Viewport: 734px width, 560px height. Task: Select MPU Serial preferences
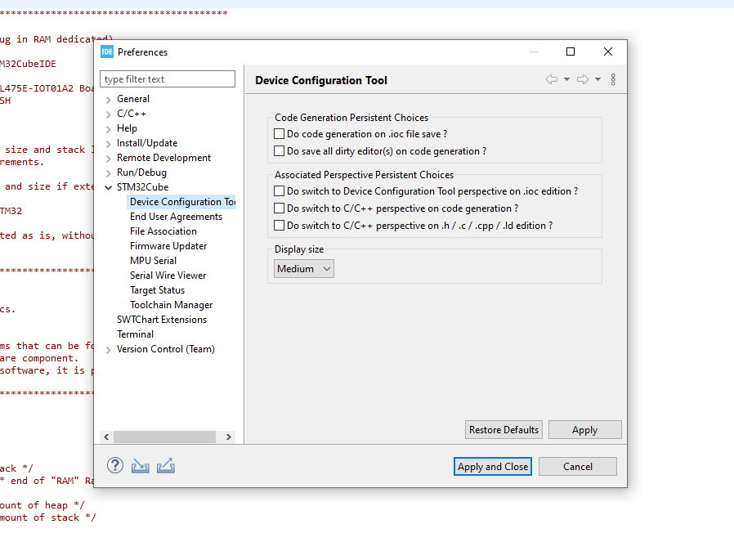(x=153, y=260)
